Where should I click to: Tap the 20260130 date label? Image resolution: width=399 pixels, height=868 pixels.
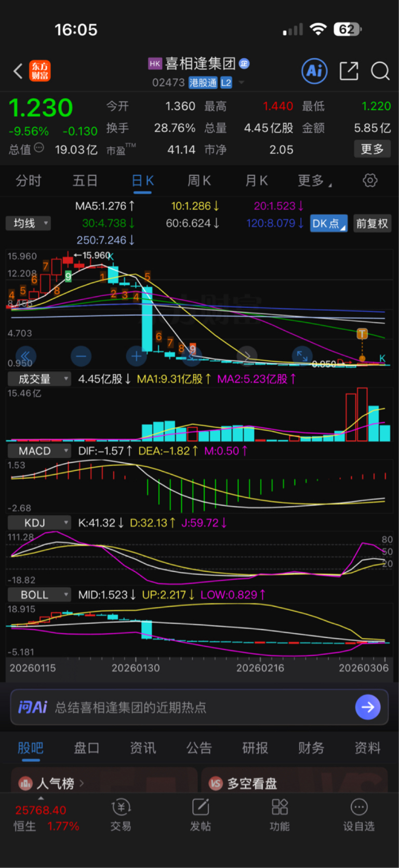tap(136, 668)
